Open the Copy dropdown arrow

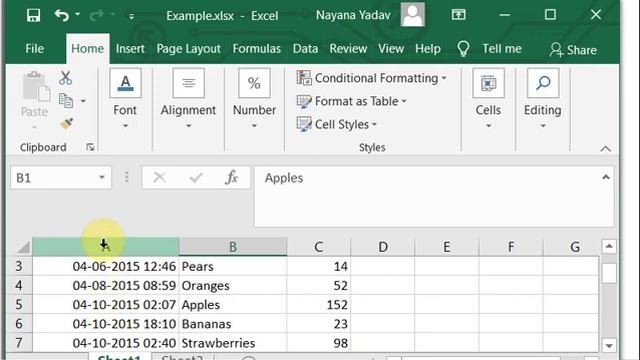point(83,100)
